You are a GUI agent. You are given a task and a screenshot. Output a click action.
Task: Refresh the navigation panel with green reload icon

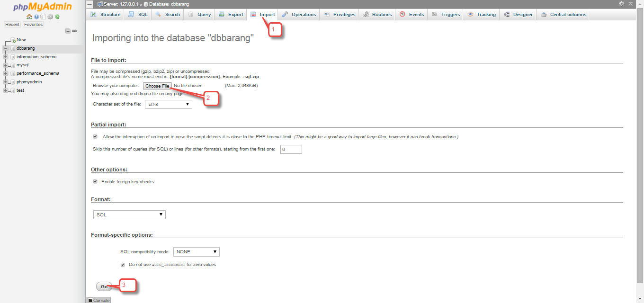pos(57,17)
